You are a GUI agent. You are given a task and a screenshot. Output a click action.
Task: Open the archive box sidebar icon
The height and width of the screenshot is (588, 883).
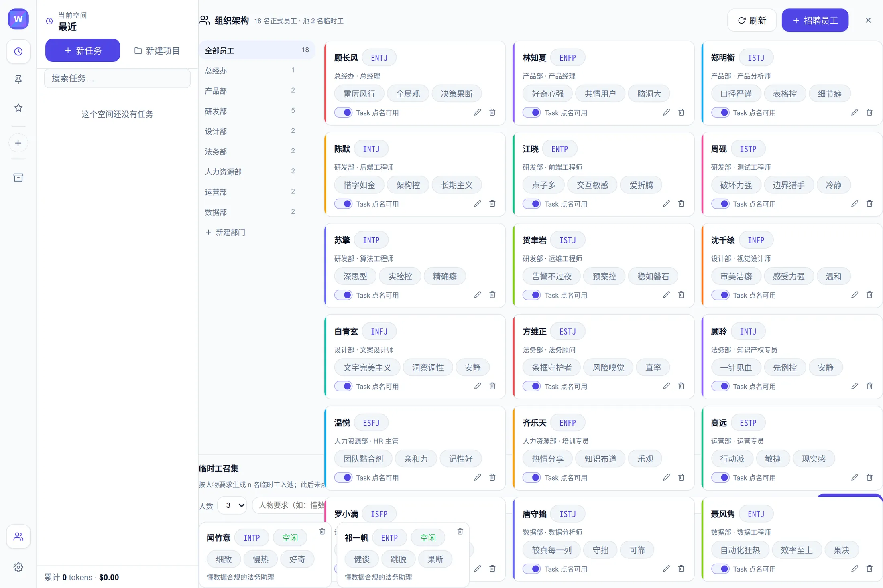pos(18,178)
